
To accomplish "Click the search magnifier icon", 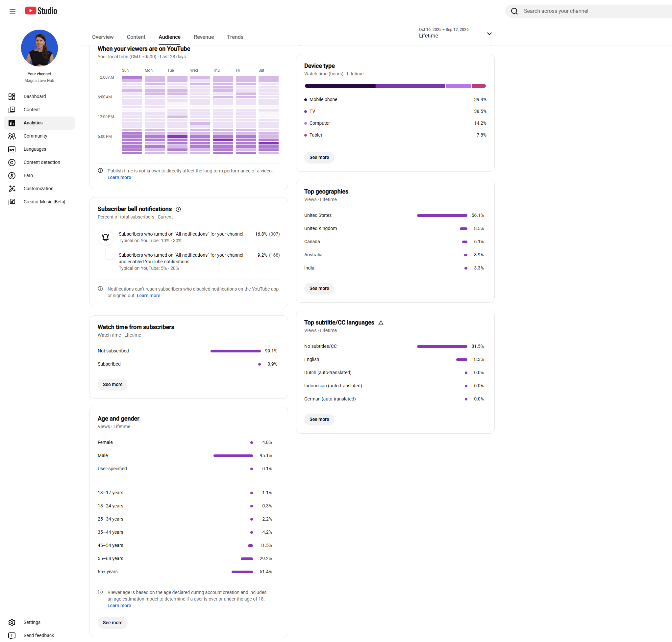I will click(x=514, y=11).
